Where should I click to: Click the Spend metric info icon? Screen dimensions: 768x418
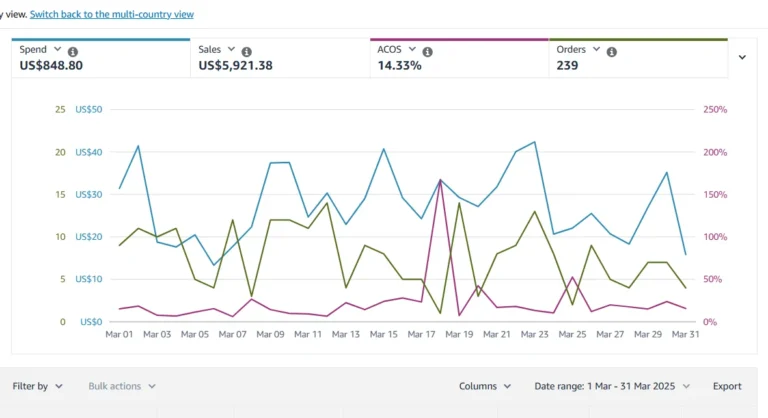(72, 51)
